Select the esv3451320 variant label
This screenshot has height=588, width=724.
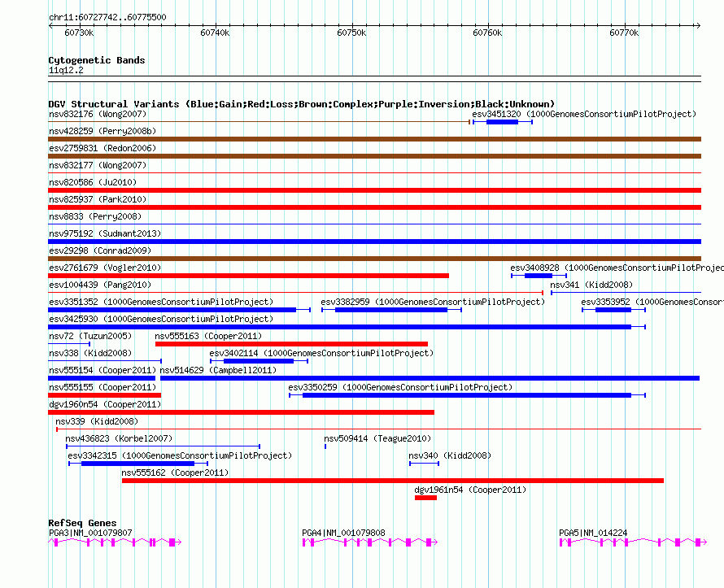[583, 114]
